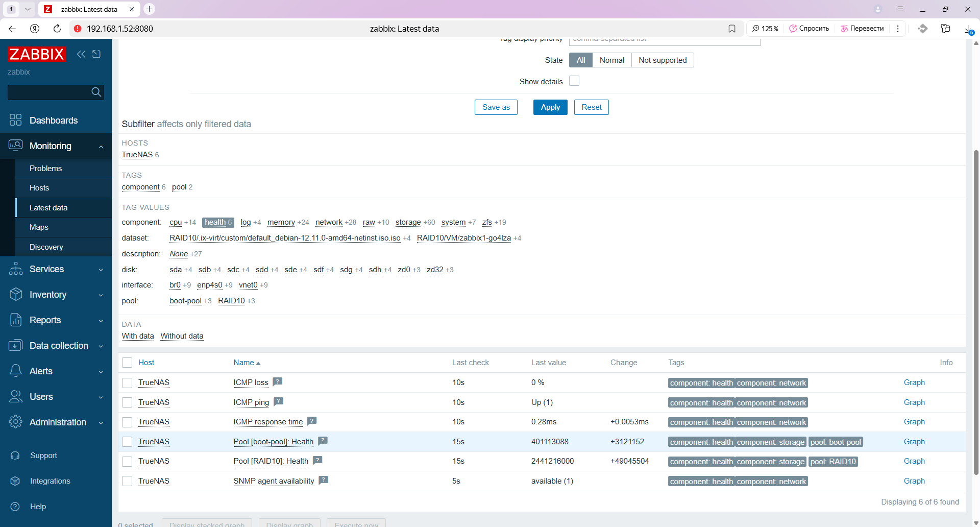Click the Apply filter button
980x527 pixels.
pyautogui.click(x=550, y=107)
